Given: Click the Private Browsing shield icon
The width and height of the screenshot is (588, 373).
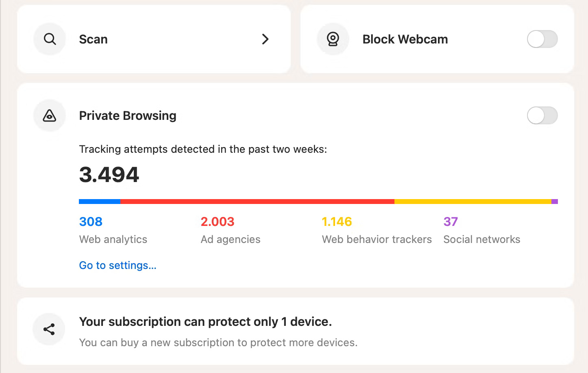Looking at the screenshot, I should tap(49, 115).
